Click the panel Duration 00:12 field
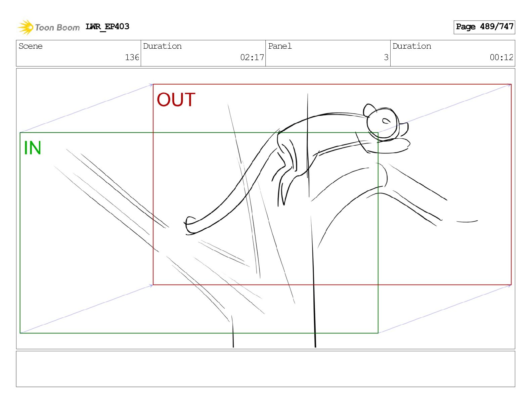The height and width of the screenshot is (411, 532). (452, 53)
